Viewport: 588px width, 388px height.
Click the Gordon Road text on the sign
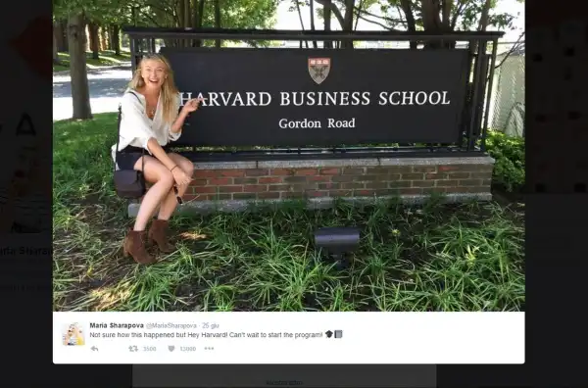coord(317,123)
